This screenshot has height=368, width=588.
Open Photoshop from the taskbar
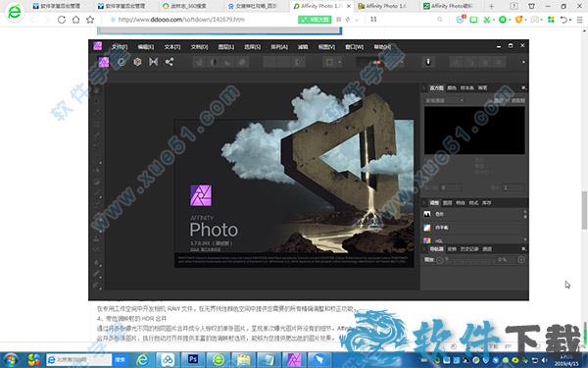[x=193, y=360]
